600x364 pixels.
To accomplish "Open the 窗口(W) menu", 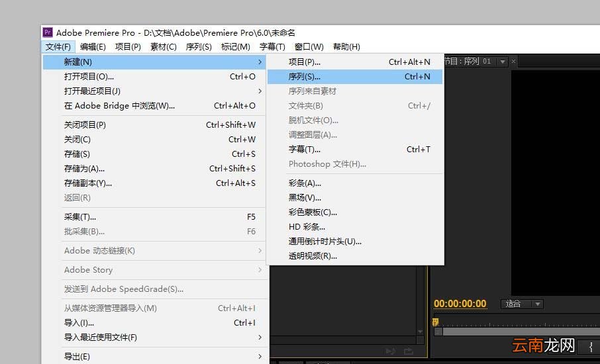I will click(x=309, y=46).
